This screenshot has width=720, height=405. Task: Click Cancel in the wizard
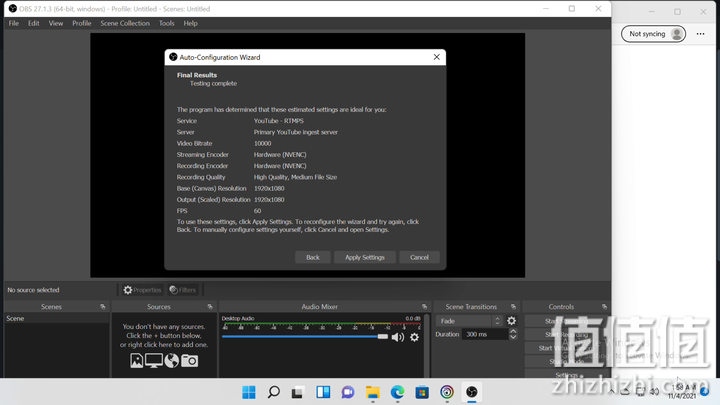click(x=419, y=257)
